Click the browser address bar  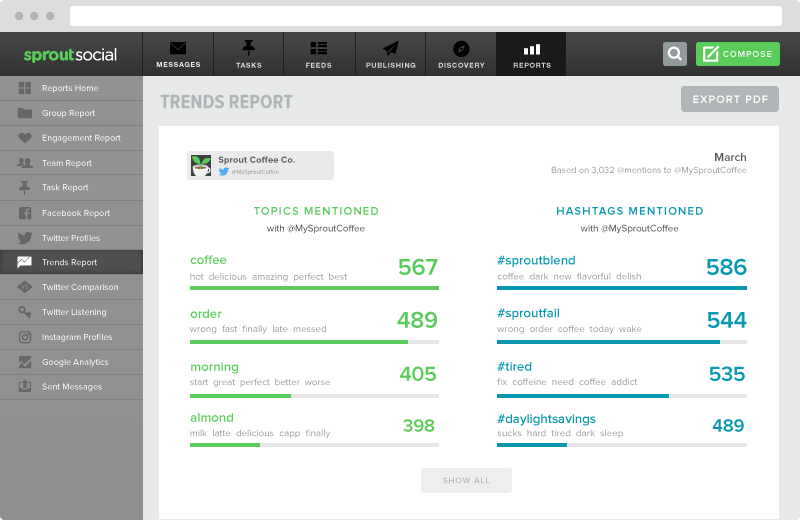click(x=426, y=16)
